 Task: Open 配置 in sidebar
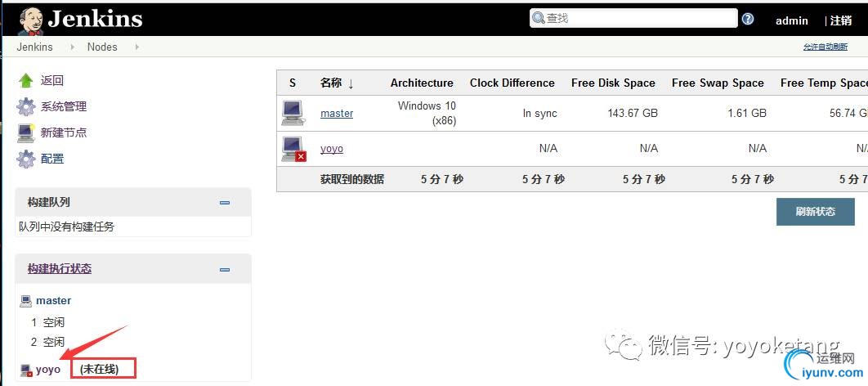tap(52, 159)
